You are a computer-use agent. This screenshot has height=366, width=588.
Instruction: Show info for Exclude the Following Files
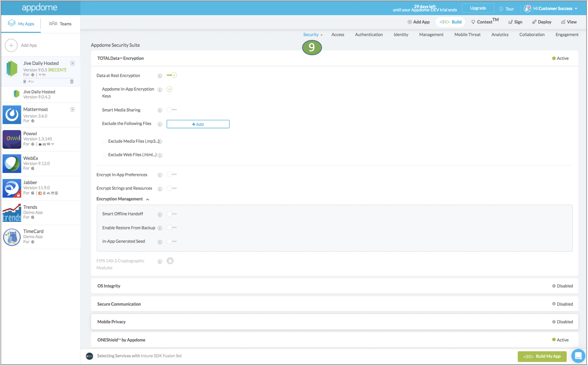[160, 124]
